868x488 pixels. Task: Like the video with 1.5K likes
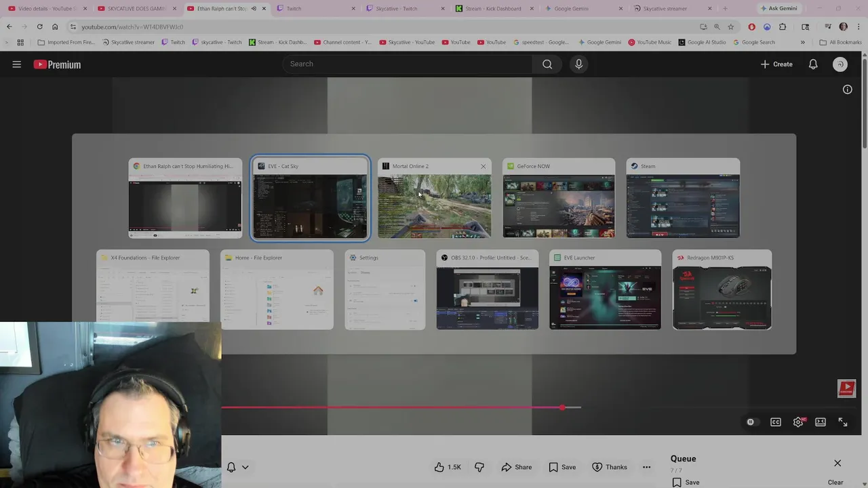[448, 467]
